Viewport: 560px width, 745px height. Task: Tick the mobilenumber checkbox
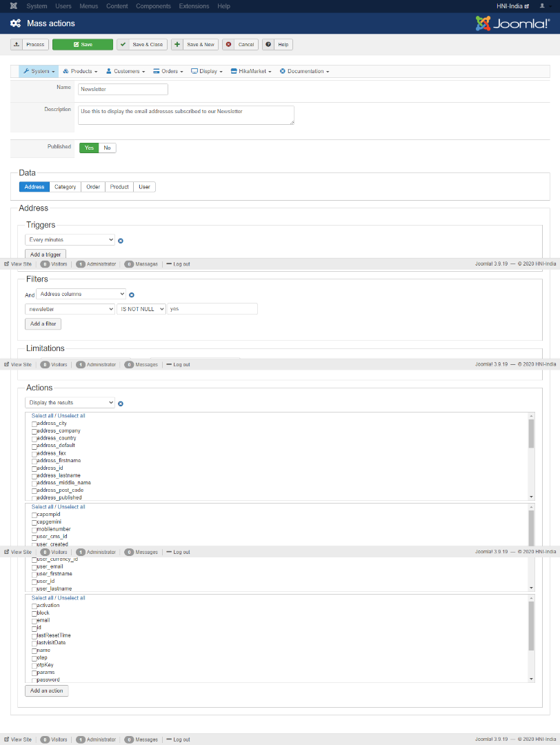[34, 530]
